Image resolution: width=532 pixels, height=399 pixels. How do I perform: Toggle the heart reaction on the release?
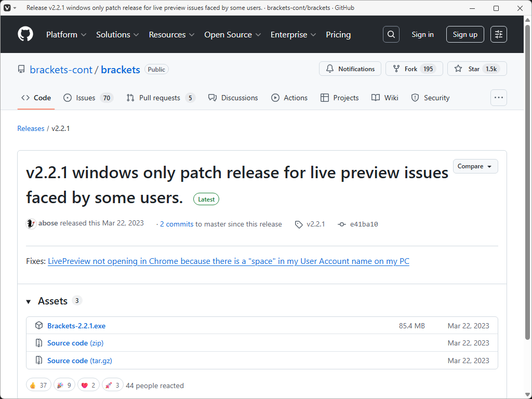pos(88,384)
